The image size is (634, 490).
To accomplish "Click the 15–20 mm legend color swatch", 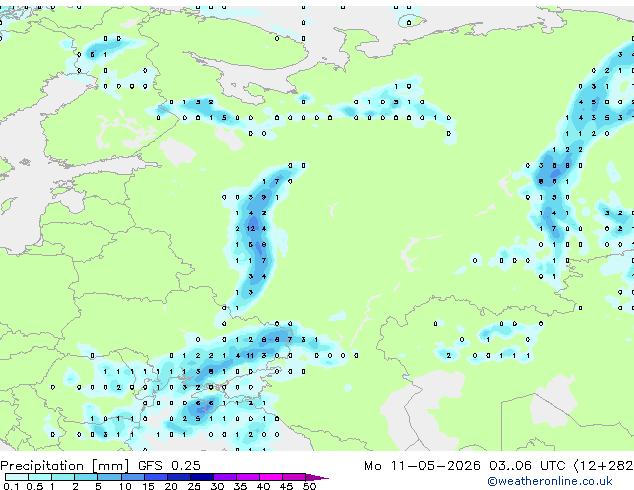I will pos(156,477).
